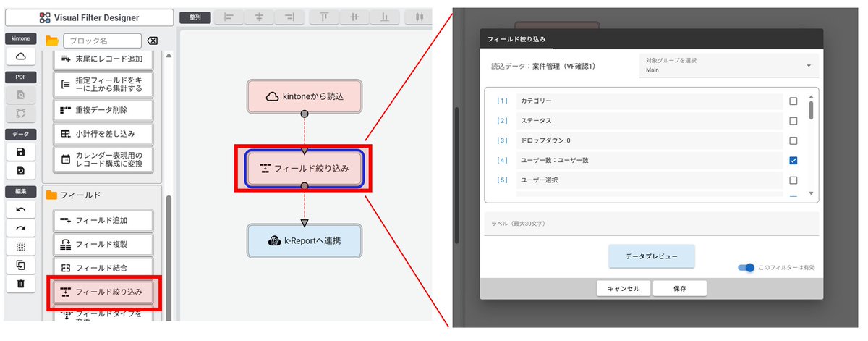This screenshot has width=868, height=341.
Task: Click the align right toolbar icon
Action: coord(290,17)
